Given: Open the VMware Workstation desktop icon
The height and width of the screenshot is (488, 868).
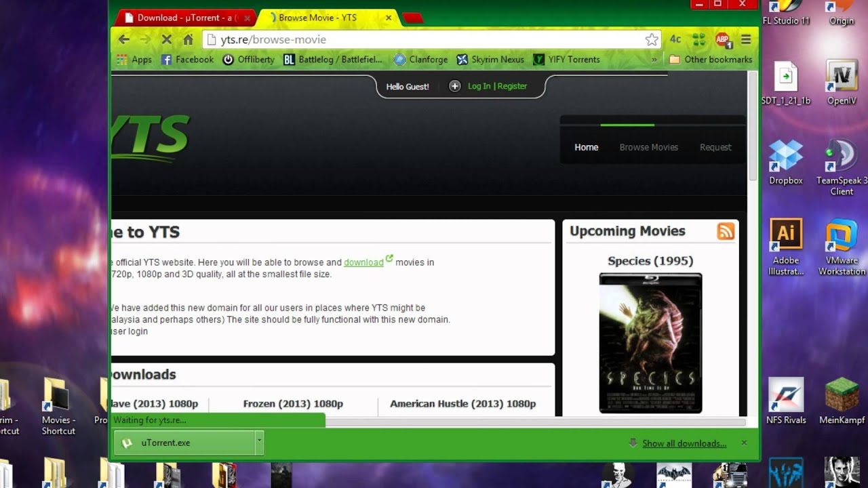Looking at the screenshot, I should coord(842,247).
